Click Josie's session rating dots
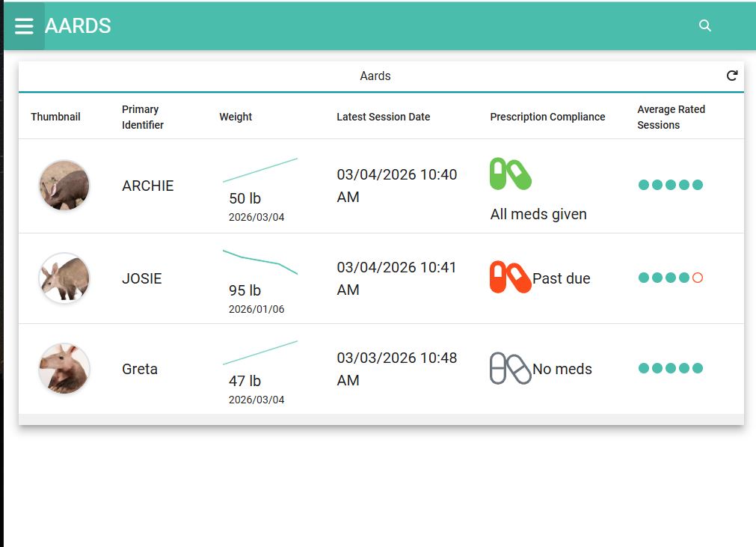Viewport: 756px width, 547px height. click(670, 278)
